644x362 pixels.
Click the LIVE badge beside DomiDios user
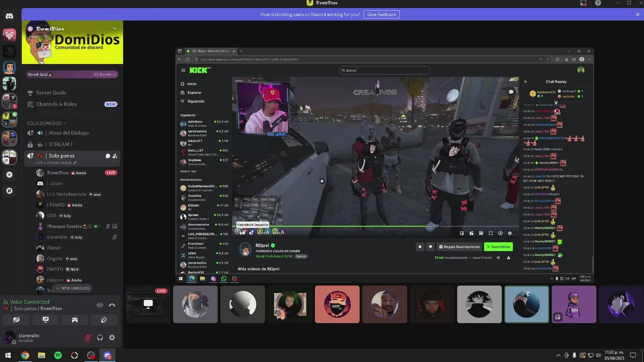pyautogui.click(x=111, y=172)
